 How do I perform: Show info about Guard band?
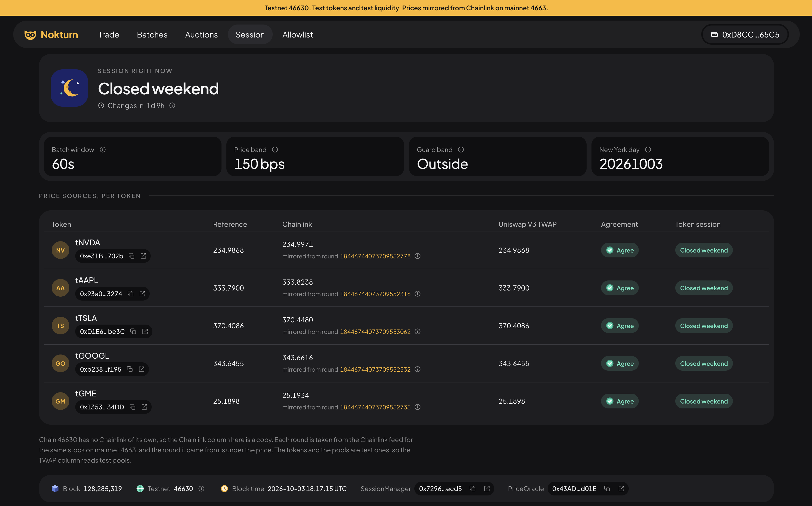coord(461,150)
